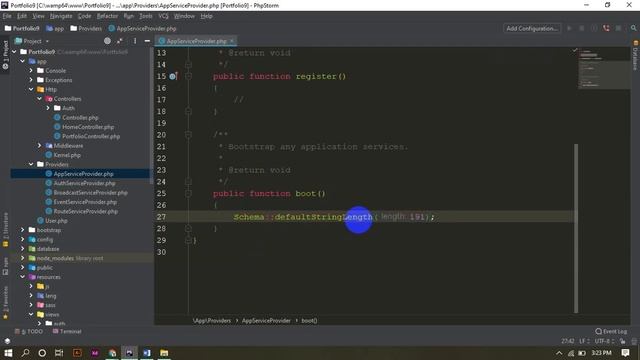Expand the Auth folder

coord(48,108)
